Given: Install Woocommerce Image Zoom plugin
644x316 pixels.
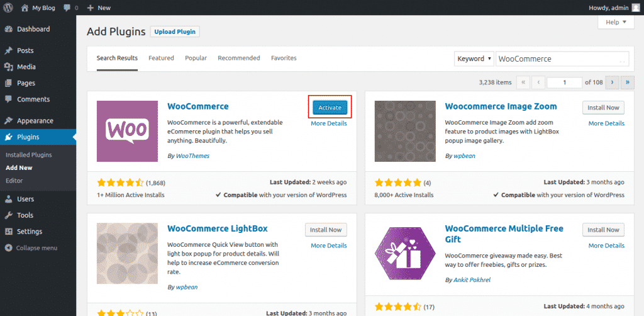Looking at the screenshot, I should coord(603,108).
